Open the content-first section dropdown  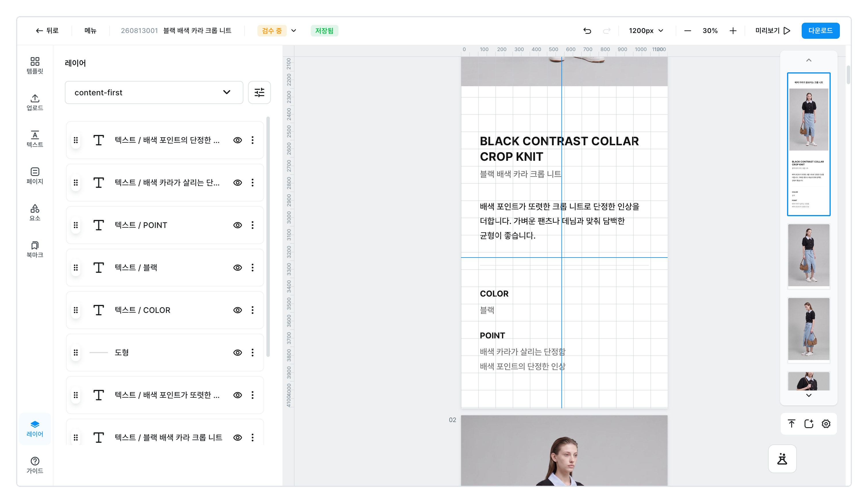click(154, 92)
